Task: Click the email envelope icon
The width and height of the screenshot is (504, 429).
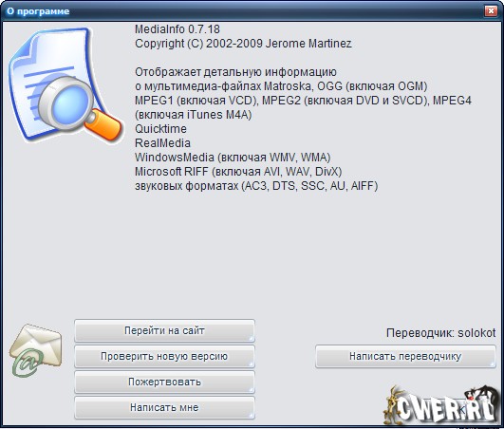Action: (35, 351)
